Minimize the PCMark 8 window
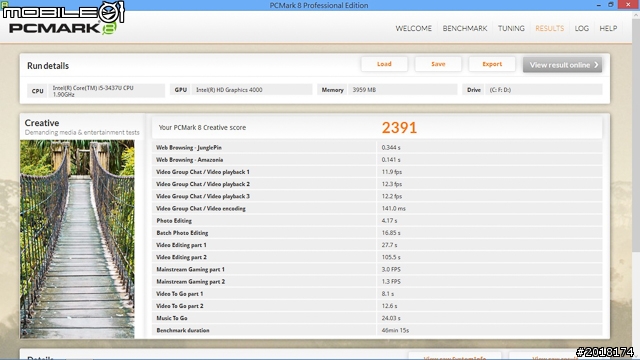The width and height of the screenshot is (640, 360). click(598, 5)
